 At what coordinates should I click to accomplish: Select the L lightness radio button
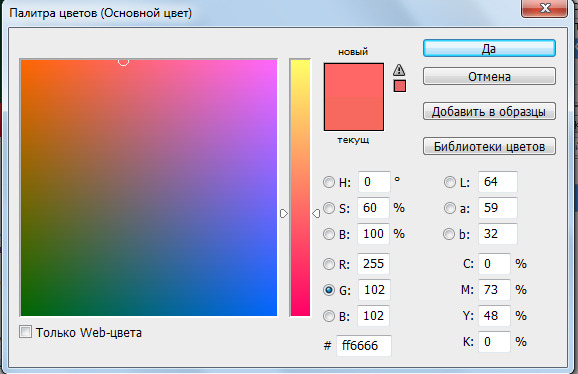(x=449, y=182)
